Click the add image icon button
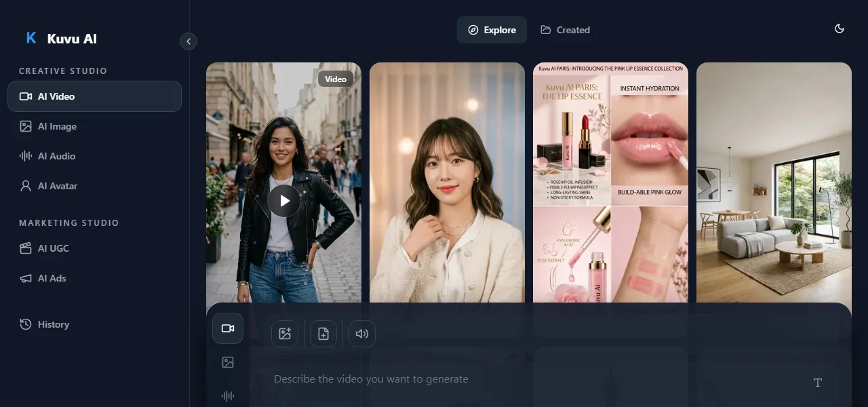The width and height of the screenshot is (868, 407). point(285,334)
